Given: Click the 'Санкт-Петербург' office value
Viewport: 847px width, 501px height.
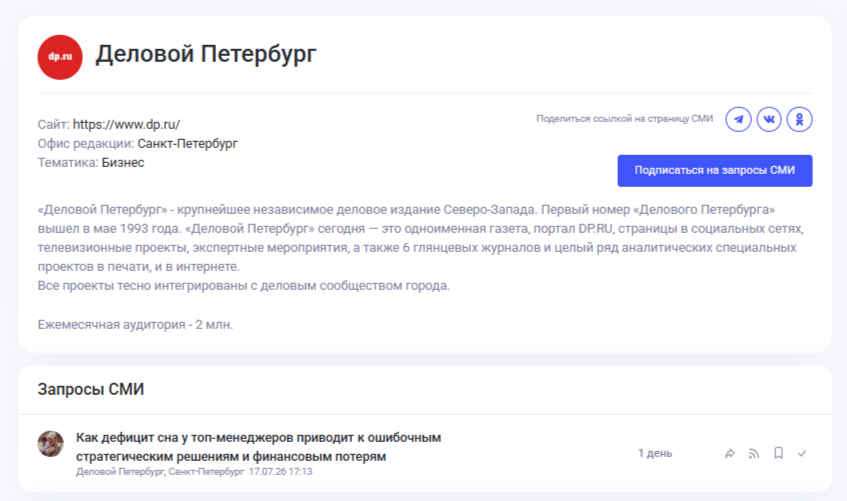Looking at the screenshot, I should click(187, 144).
